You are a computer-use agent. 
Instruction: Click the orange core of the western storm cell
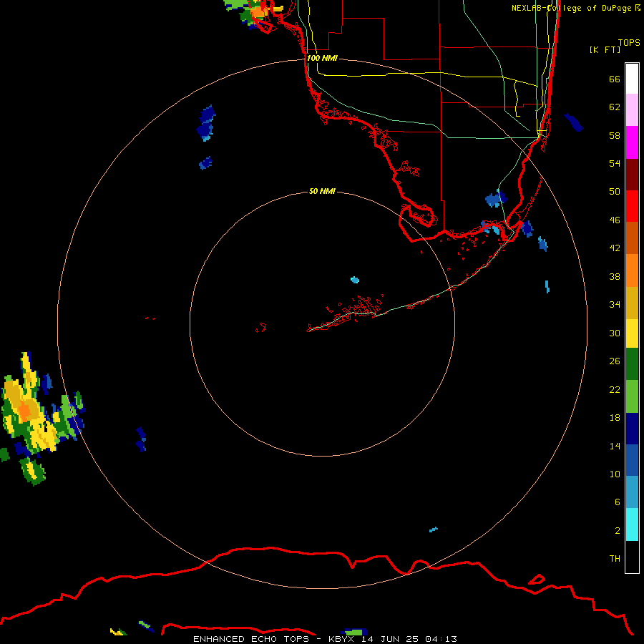[x=24, y=410]
